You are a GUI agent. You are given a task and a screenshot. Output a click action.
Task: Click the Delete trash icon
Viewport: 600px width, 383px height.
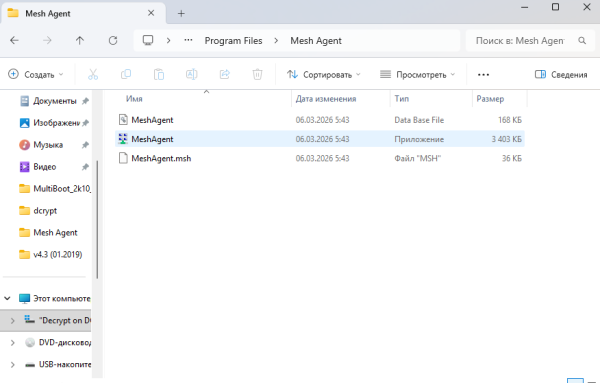tap(258, 74)
